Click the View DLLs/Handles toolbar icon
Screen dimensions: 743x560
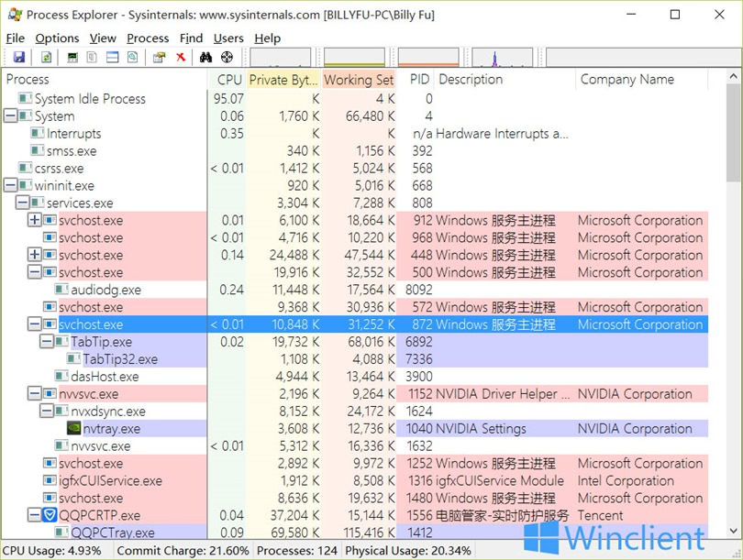click(x=133, y=57)
